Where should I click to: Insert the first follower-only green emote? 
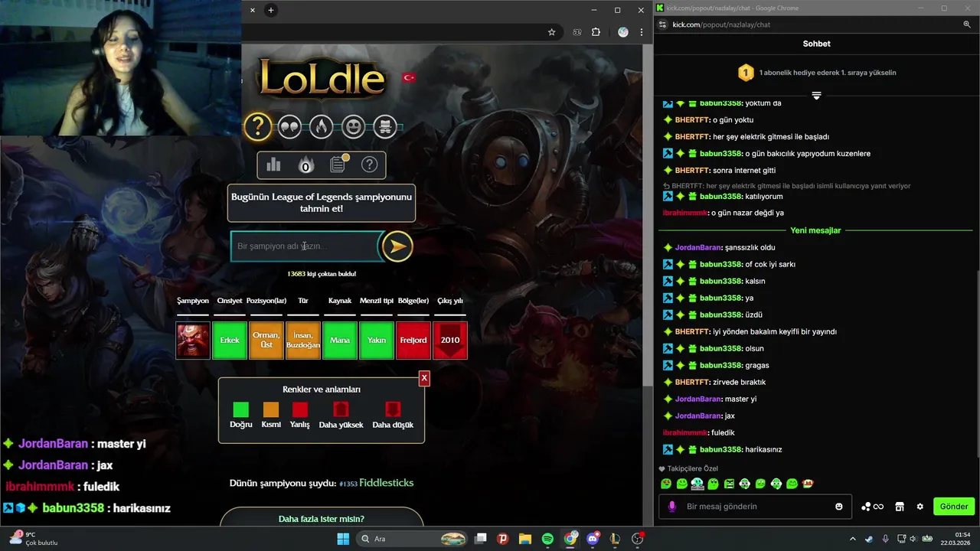[x=666, y=484]
